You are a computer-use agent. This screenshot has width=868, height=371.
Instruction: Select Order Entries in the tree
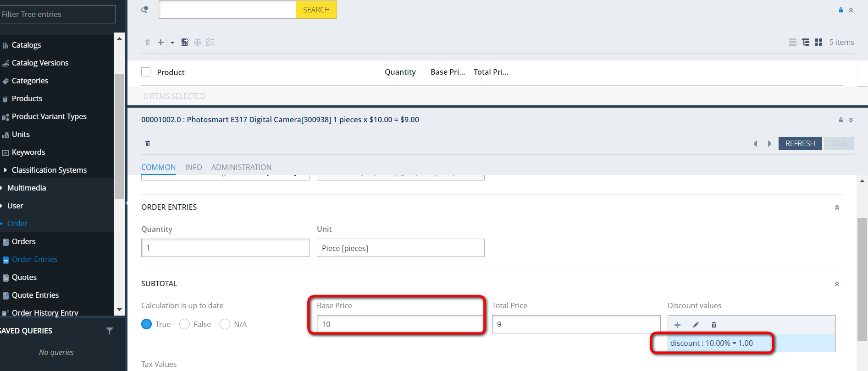click(34, 259)
